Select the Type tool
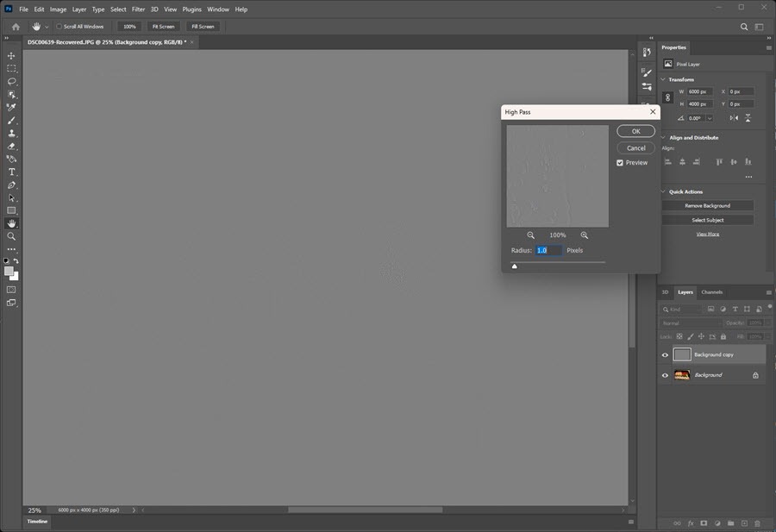The height and width of the screenshot is (532, 776). pyautogui.click(x=11, y=172)
